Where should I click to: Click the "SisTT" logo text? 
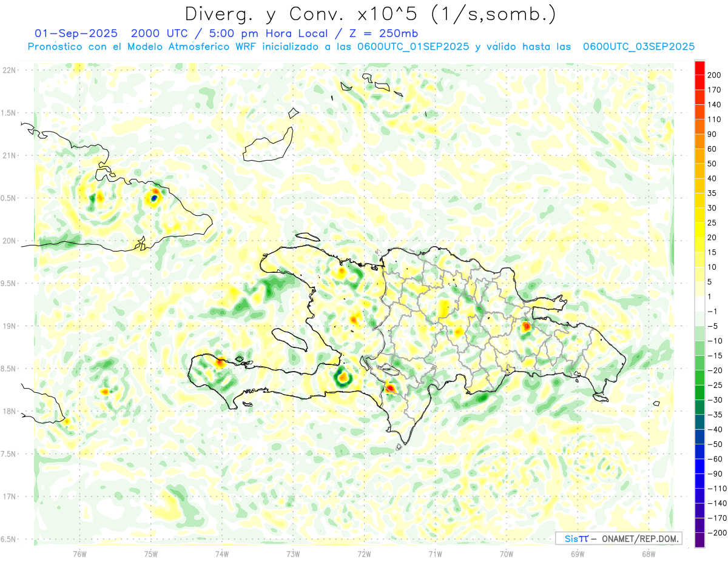576,538
